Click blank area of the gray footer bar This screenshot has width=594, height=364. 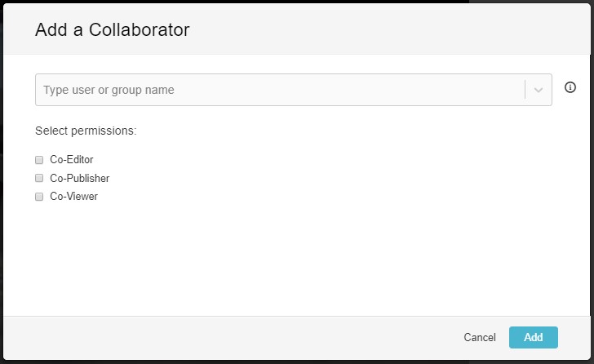(228, 338)
